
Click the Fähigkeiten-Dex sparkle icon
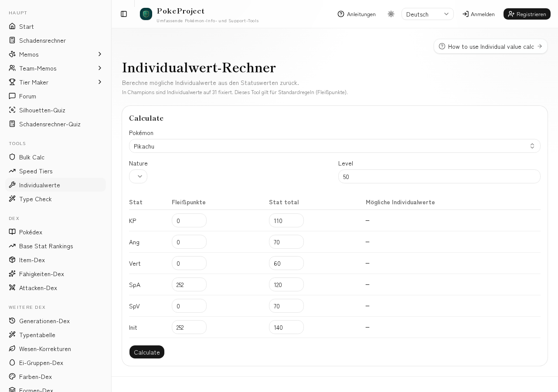point(12,274)
